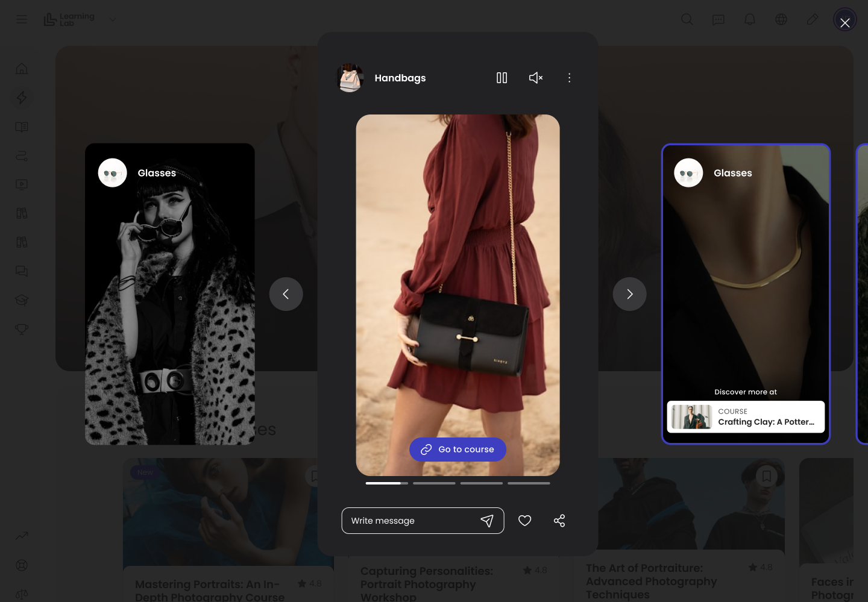Open The Art of Portraiture course title
The height and width of the screenshot is (602, 868).
point(652,581)
